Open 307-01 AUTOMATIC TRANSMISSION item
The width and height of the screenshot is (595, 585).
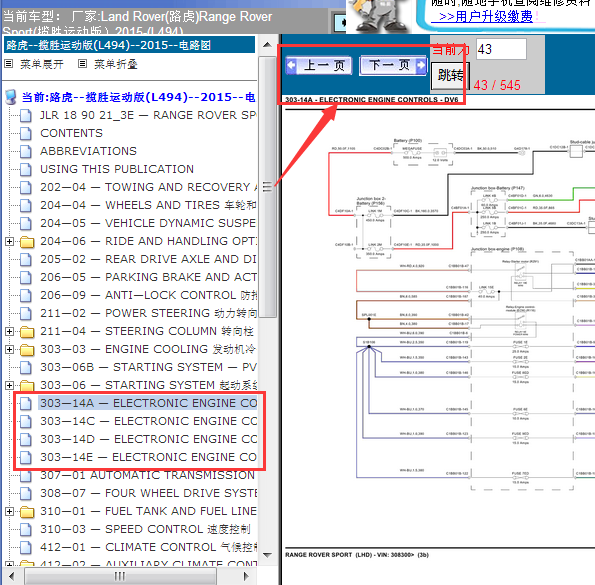click(148, 475)
